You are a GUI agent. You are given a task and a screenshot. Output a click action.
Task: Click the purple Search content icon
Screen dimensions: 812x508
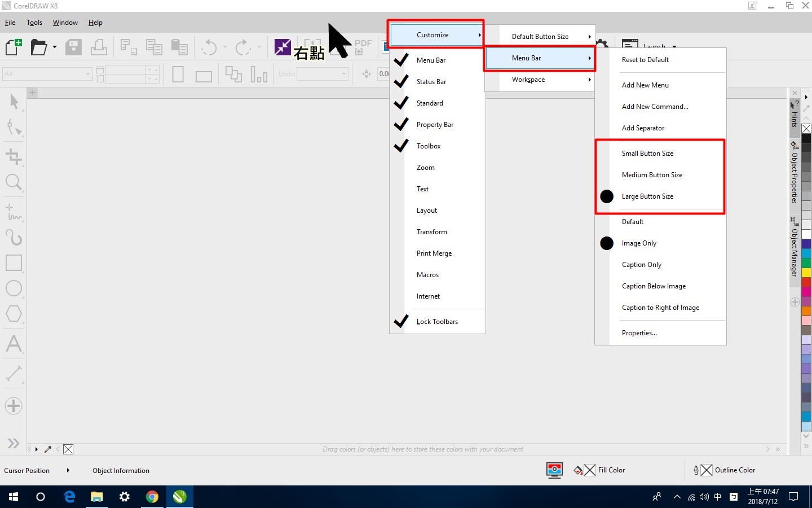click(x=283, y=47)
